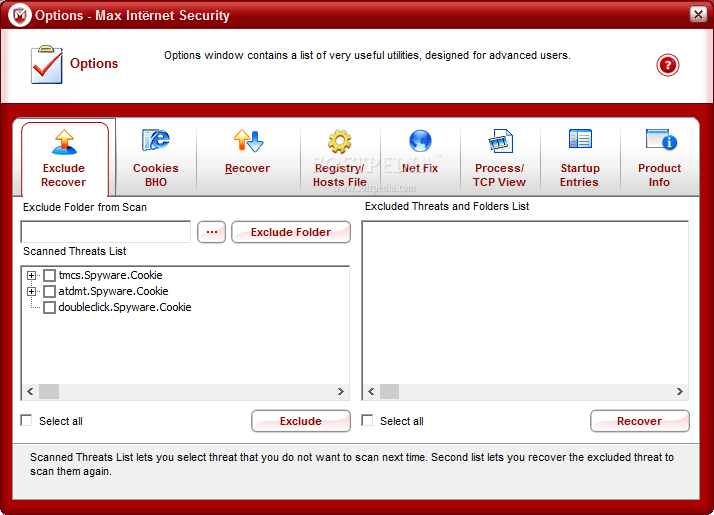Click the Recover up-down arrows icon
The height and width of the screenshot is (515, 714).
click(x=248, y=140)
